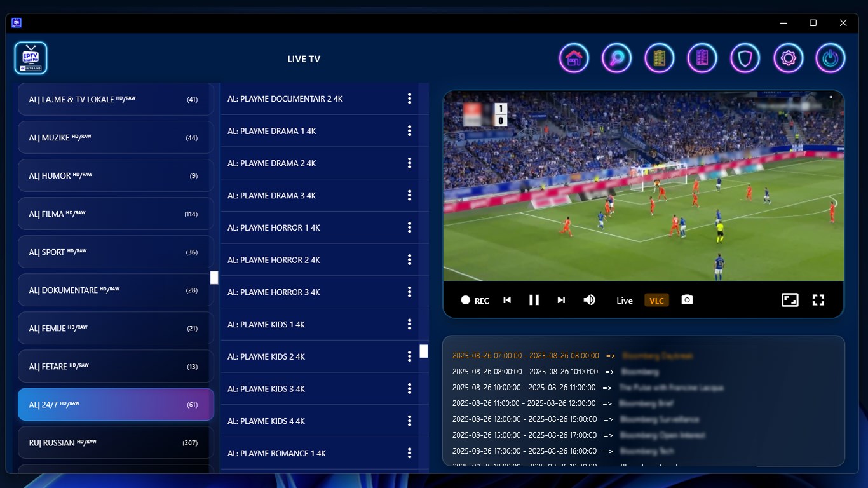This screenshot has height=488, width=868.
Task: Open the shield protection icon
Action: (745, 57)
